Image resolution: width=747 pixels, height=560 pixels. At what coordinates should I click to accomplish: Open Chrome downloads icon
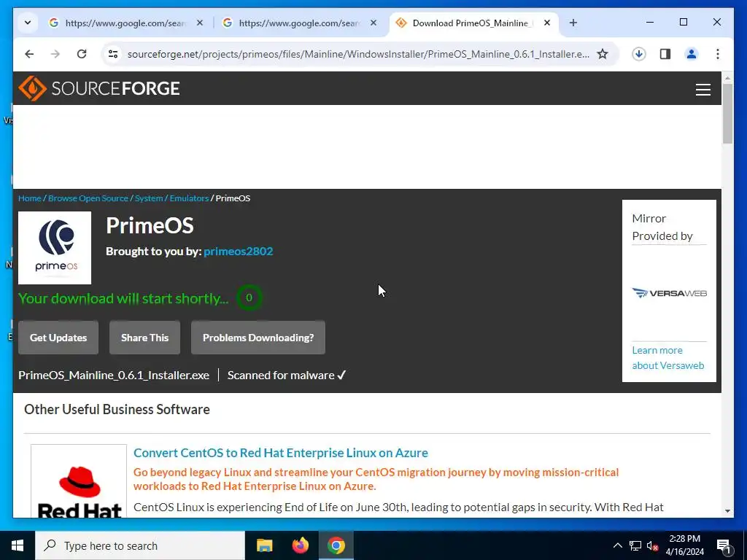pos(639,54)
